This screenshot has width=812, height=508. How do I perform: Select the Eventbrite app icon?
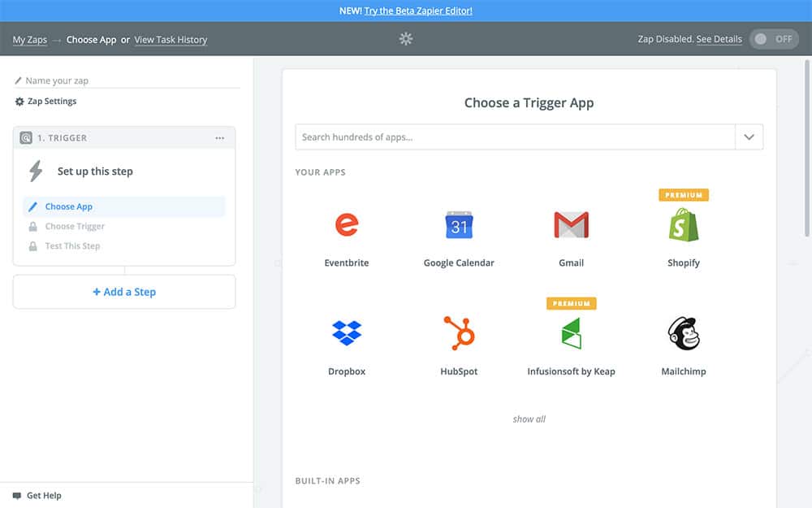coord(347,225)
